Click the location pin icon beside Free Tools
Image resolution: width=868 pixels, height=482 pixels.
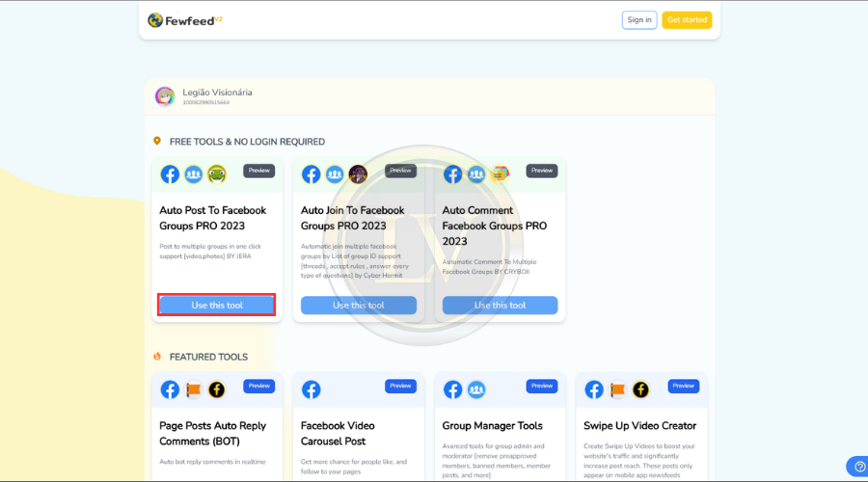pyautogui.click(x=157, y=141)
